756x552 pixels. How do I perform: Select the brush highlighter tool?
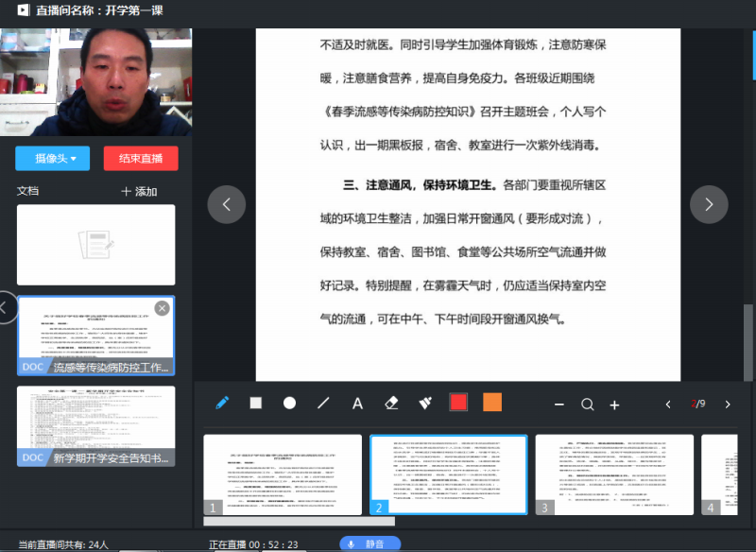point(424,403)
